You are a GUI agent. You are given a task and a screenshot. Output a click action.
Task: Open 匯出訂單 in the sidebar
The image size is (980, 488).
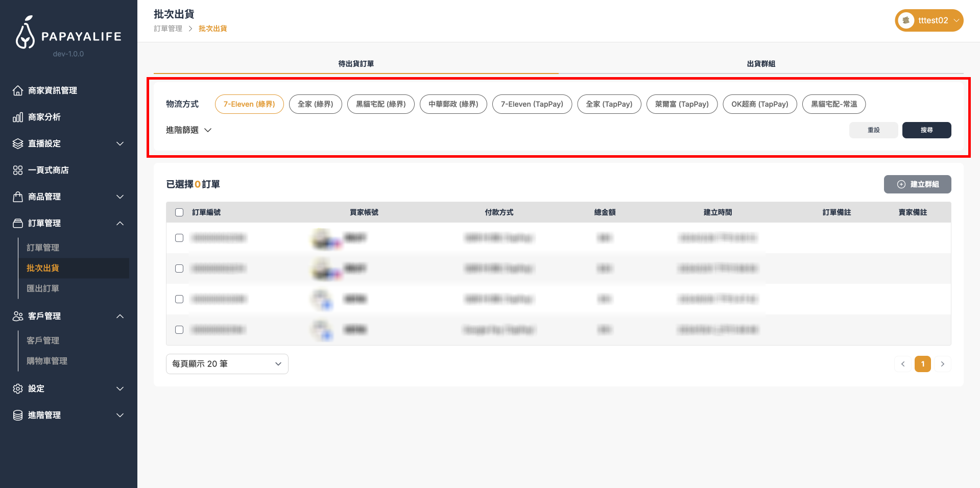[43, 288]
